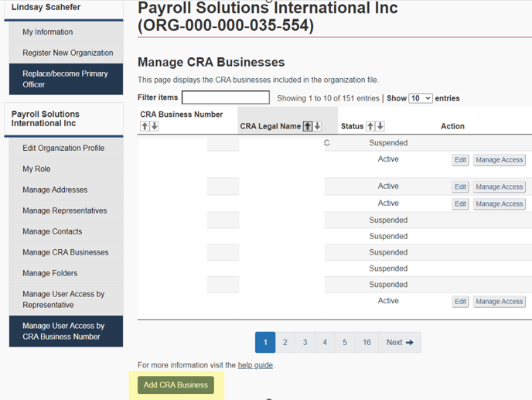Sort CRA Legal Name ascending arrow
532x400 pixels.
[307, 126]
